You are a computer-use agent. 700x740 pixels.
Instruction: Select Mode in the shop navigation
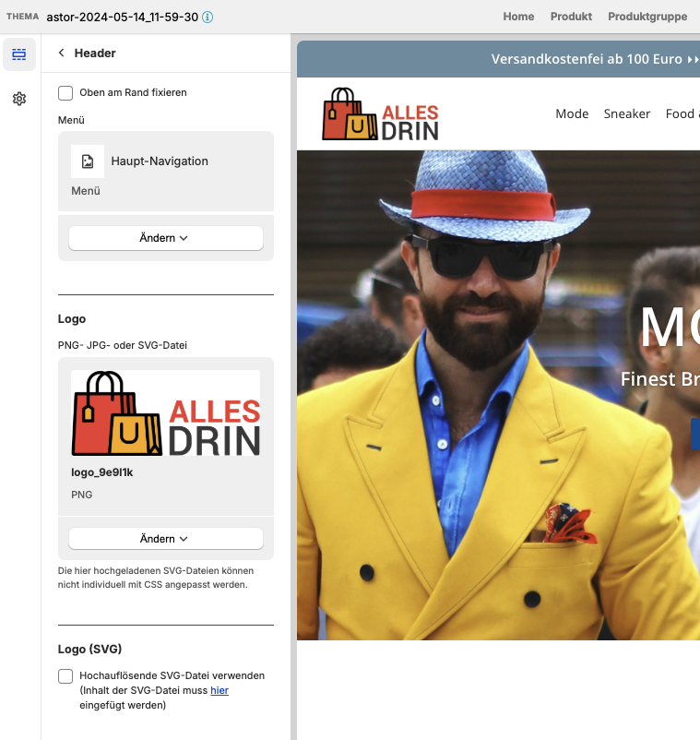pos(572,113)
